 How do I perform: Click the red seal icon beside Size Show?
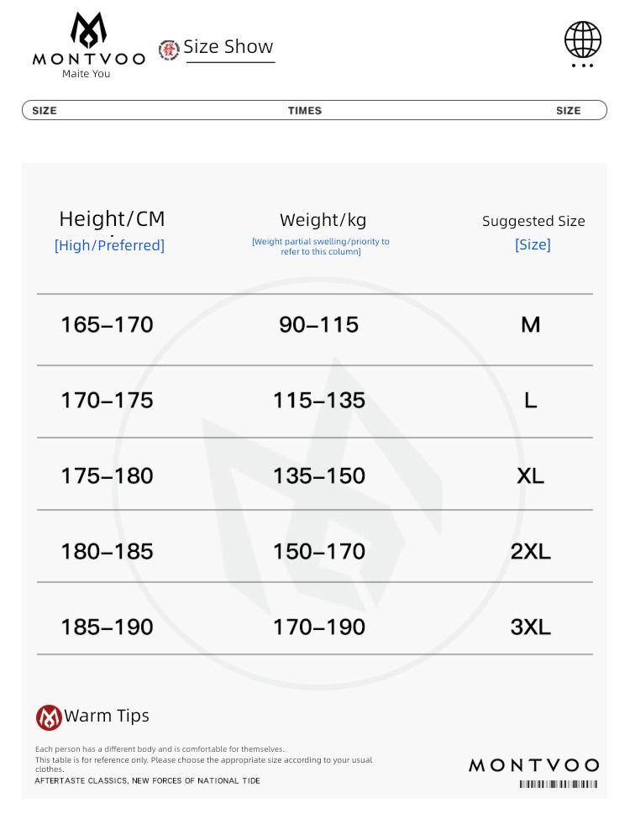(169, 50)
